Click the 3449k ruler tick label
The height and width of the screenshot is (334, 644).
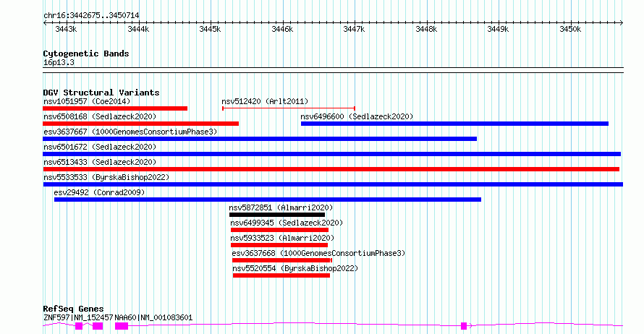[x=499, y=30]
